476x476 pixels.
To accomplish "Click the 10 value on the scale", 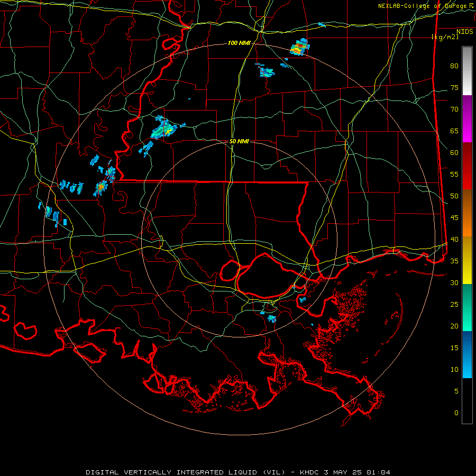I will 454,370.
